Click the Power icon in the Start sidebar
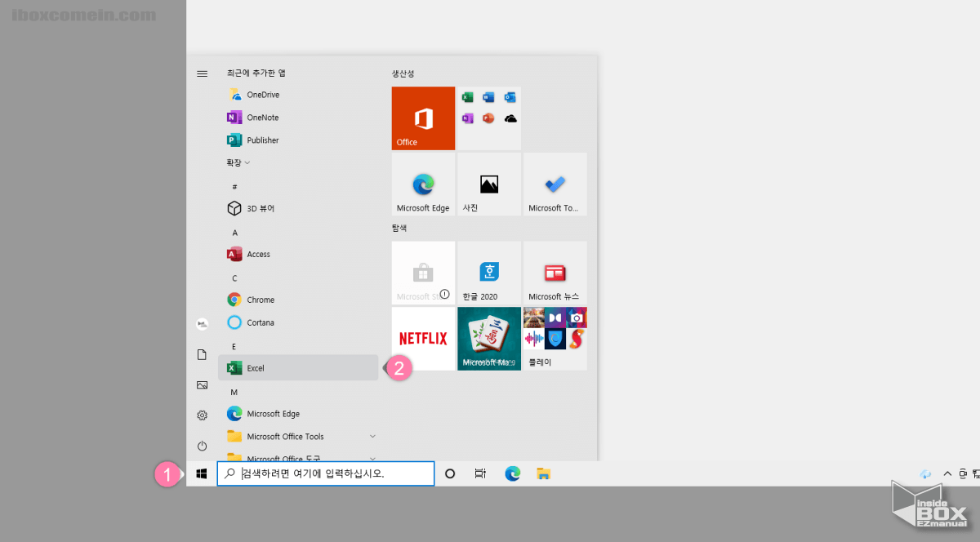 pos(202,446)
